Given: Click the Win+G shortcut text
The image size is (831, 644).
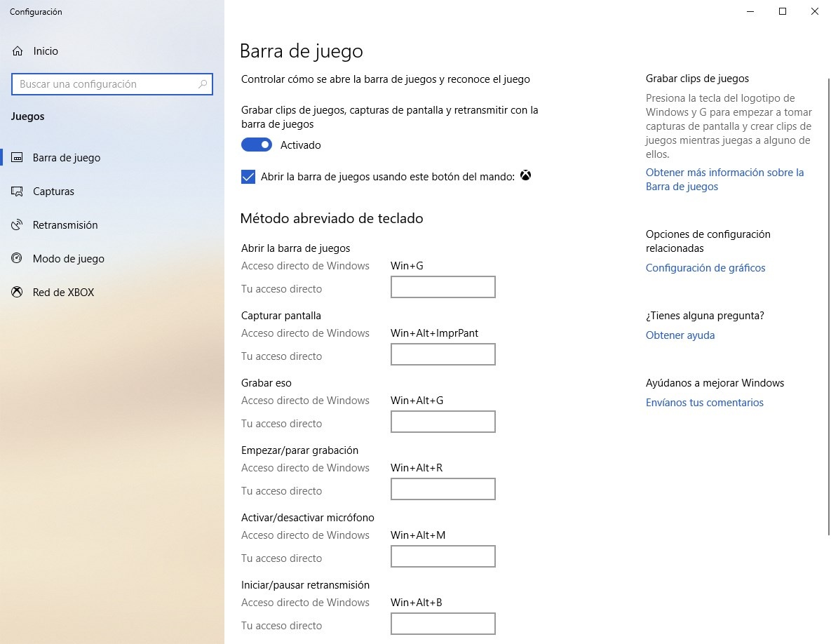Looking at the screenshot, I should 407,266.
